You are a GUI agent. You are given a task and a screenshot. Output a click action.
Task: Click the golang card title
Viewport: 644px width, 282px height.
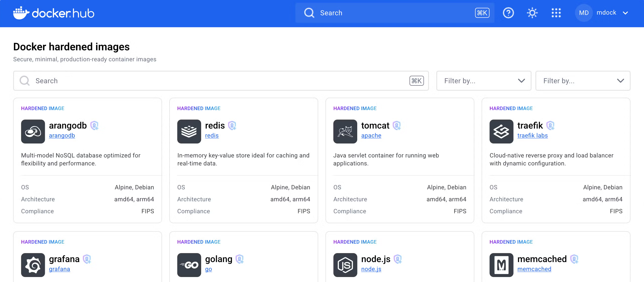219,259
